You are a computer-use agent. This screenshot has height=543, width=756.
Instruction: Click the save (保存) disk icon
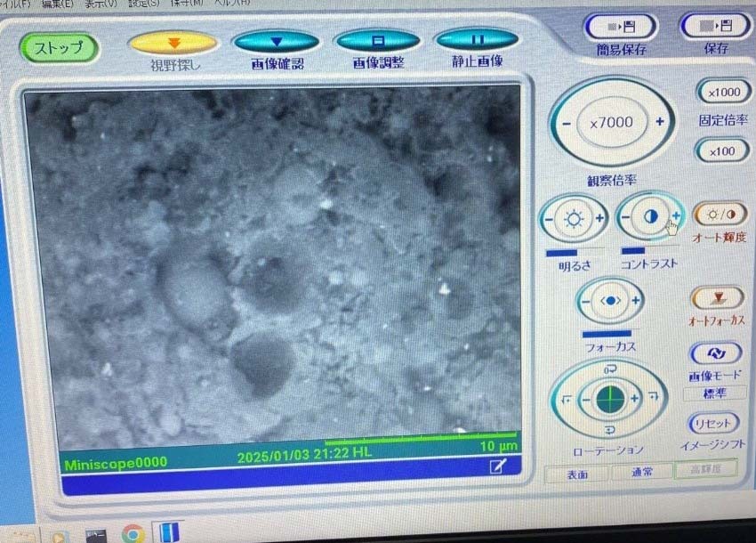713,27
